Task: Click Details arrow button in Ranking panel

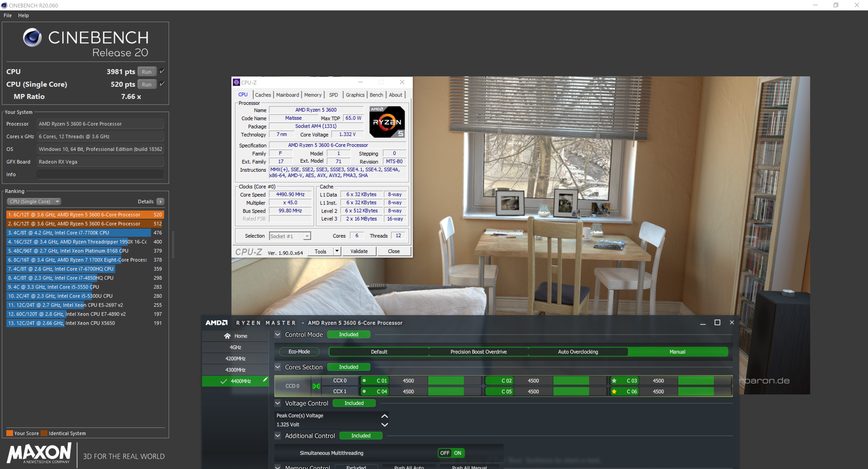Action: [160, 202]
